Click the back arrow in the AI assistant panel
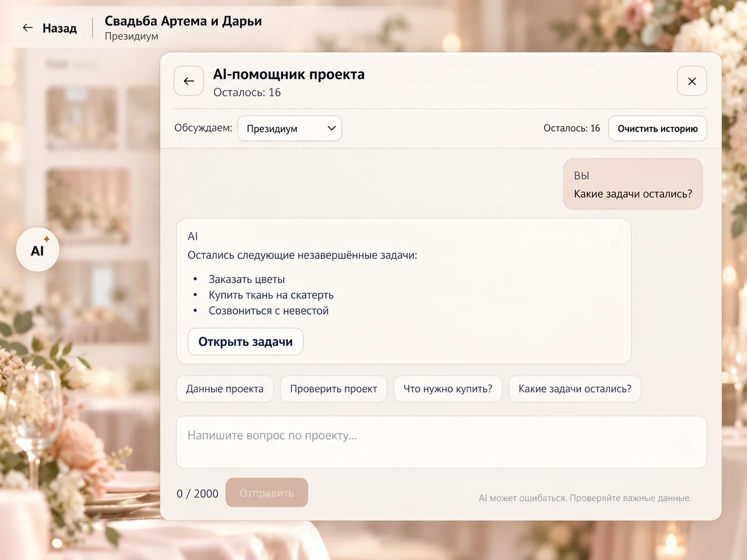The height and width of the screenshot is (560, 747). pos(189,81)
